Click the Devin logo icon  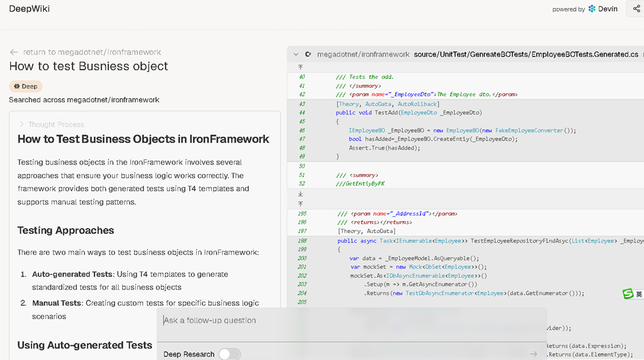[592, 9]
